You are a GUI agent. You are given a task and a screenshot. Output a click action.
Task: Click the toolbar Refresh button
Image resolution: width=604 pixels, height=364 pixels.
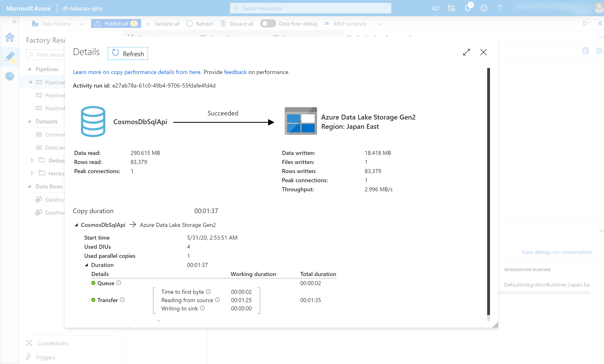tap(200, 24)
